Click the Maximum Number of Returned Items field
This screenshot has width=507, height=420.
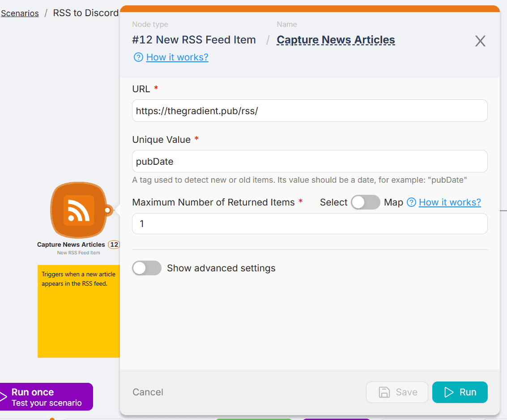tap(310, 223)
